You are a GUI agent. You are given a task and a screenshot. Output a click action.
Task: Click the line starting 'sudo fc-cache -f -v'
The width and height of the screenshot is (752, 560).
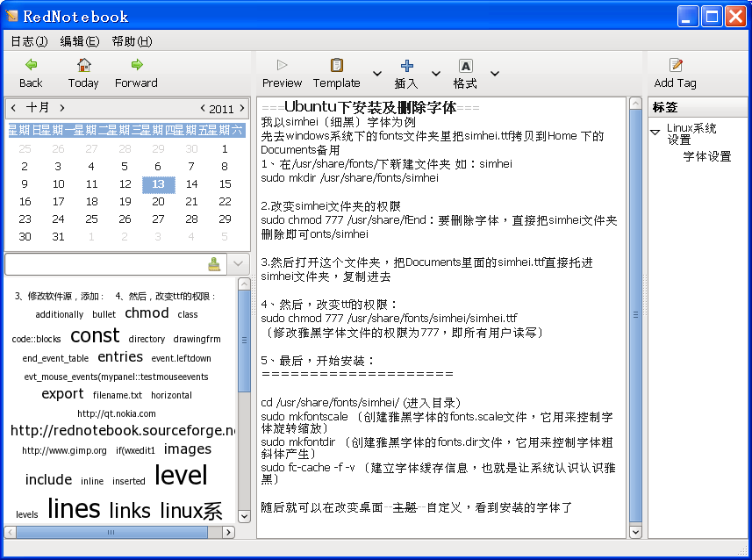click(439, 473)
